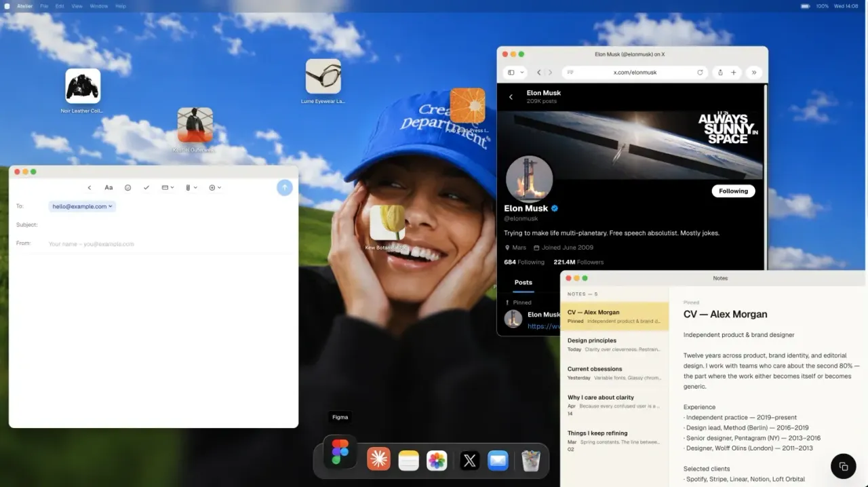The image size is (868, 487).
Task: Open the emoji picker in mail toolbar
Action: point(127,188)
